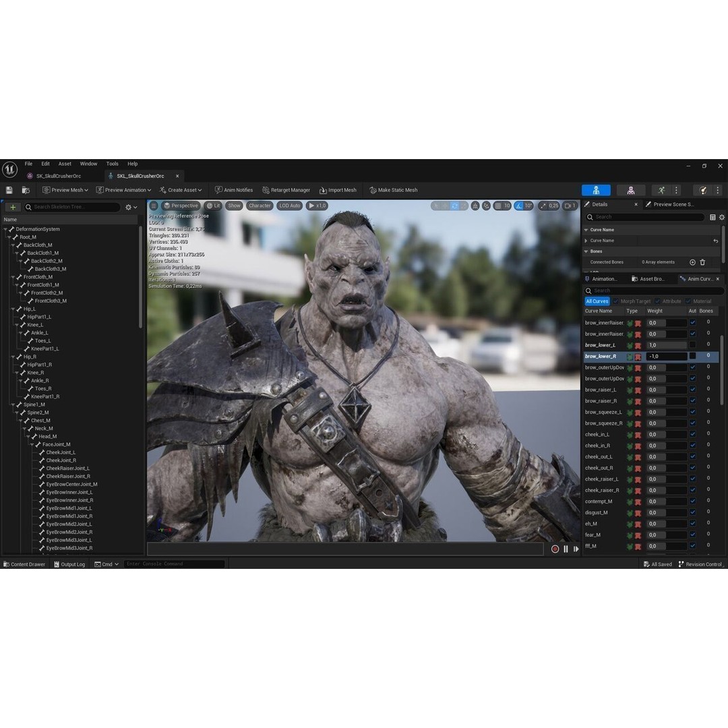Switch to Skeletal Mesh mode icon

(630, 190)
